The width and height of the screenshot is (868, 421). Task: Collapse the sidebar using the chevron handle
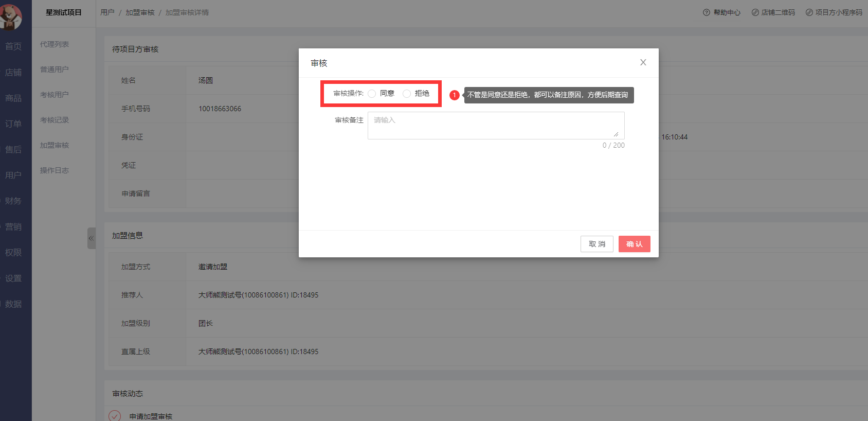point(91,238)
